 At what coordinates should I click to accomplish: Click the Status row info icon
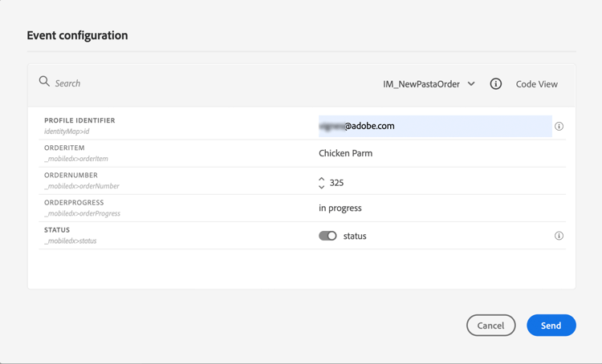pyautogui.click(x=559, y=236)
